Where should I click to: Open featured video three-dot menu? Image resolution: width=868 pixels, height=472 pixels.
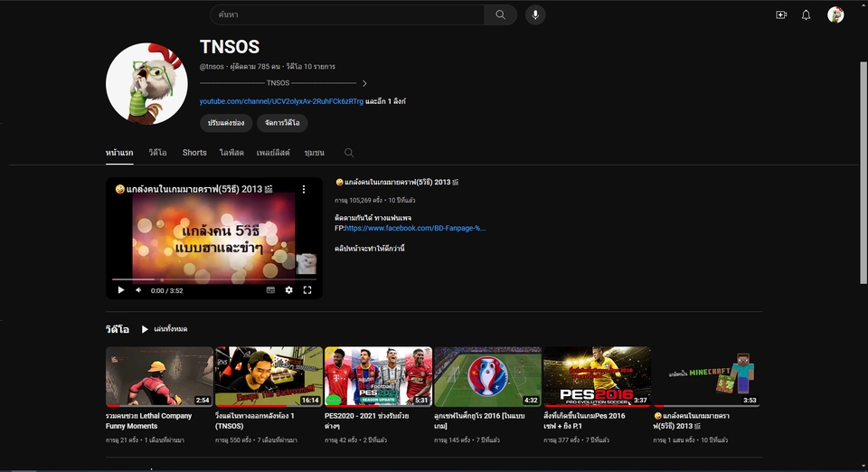[x=304, y=189]
